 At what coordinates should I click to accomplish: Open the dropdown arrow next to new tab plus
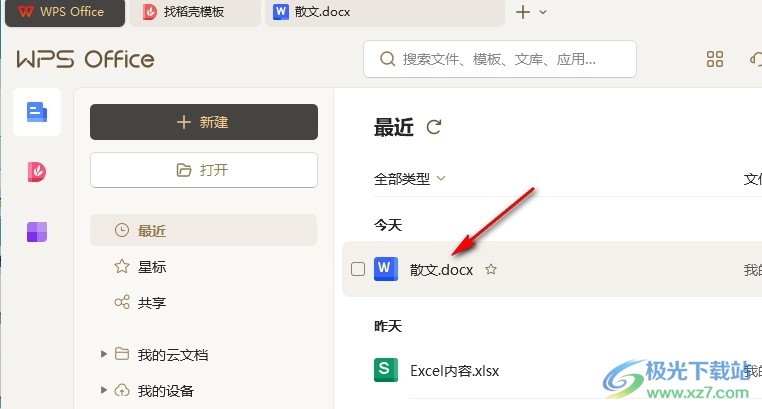[543, 12]
